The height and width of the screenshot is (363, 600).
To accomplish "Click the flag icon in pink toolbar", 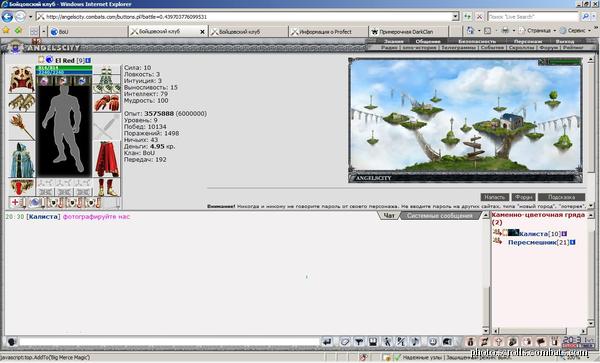I will 541,342.
